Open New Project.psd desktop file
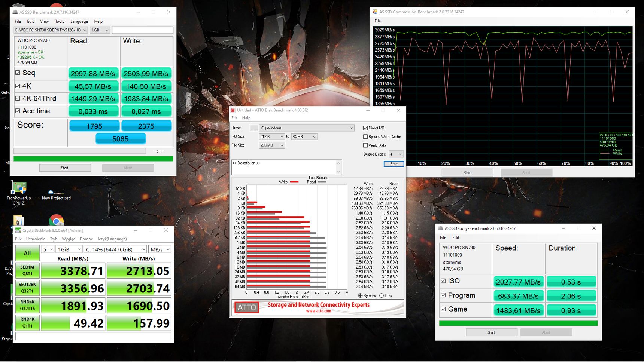The image size is (644, 362). (x=56, y=195)
